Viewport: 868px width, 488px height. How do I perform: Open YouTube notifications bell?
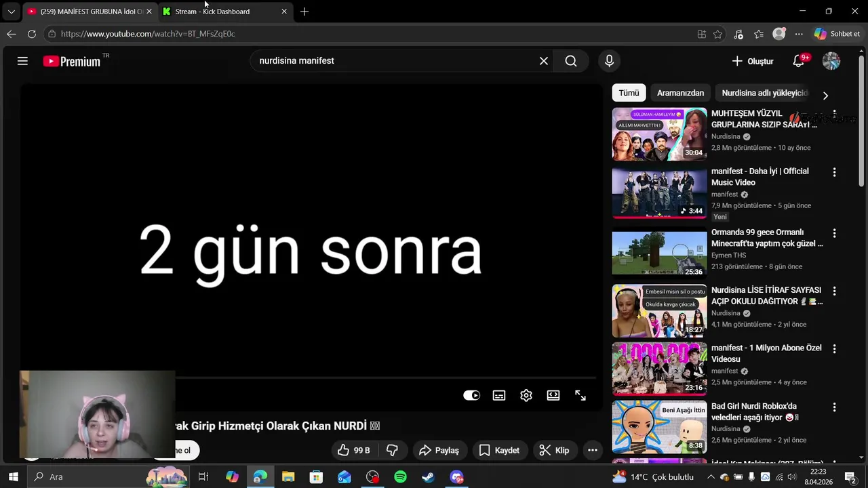799,61
